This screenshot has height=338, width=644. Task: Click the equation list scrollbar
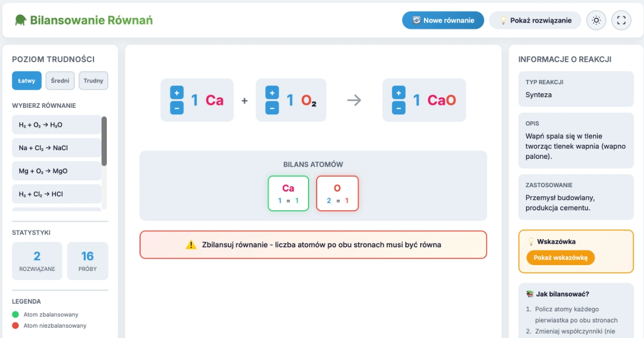click(104, 142)
